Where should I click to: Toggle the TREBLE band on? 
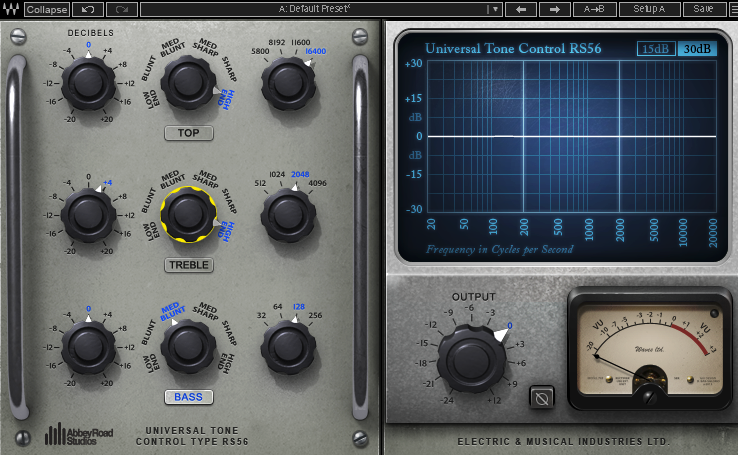[x=189, y=265]
